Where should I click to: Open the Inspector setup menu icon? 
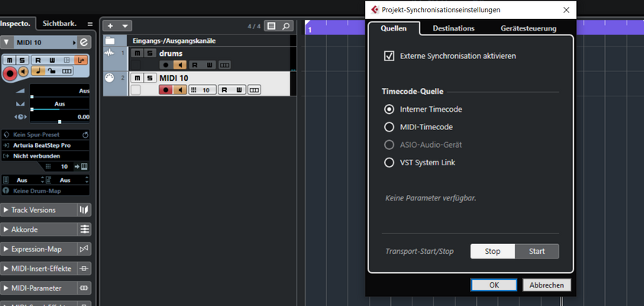click(90, 24)
